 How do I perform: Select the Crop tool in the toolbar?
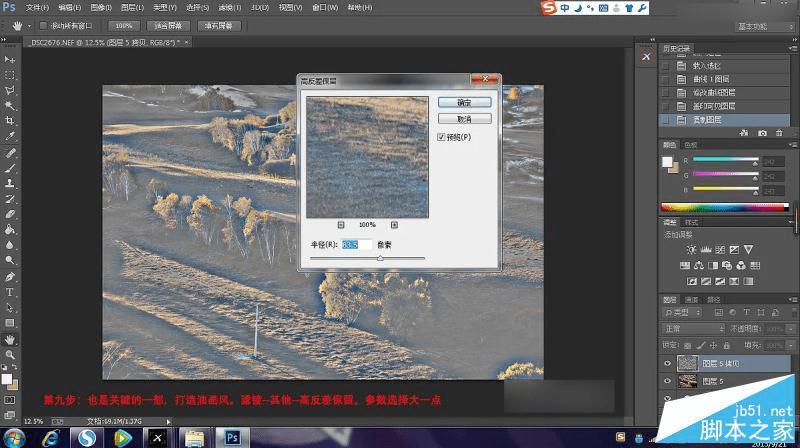pos(10,120)
